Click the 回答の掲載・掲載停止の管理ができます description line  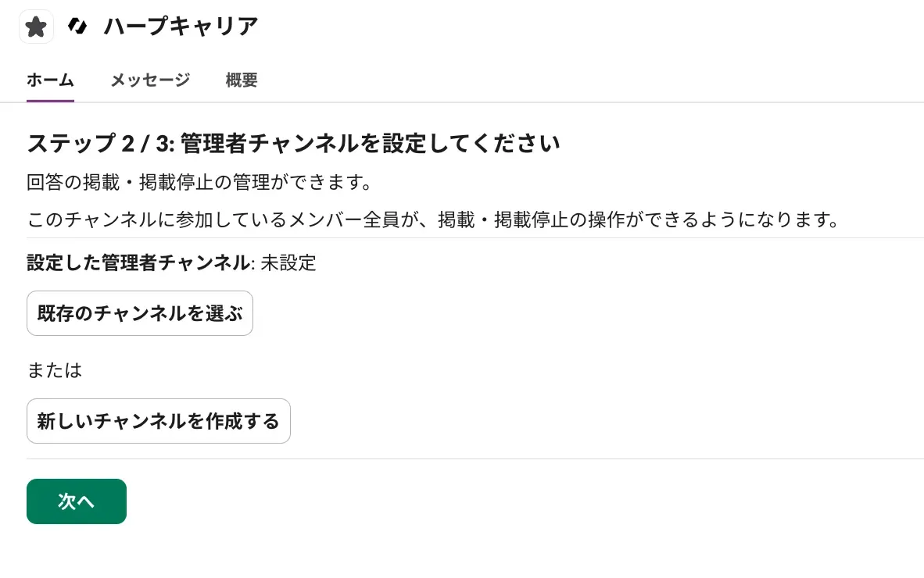tap(199, 184)
